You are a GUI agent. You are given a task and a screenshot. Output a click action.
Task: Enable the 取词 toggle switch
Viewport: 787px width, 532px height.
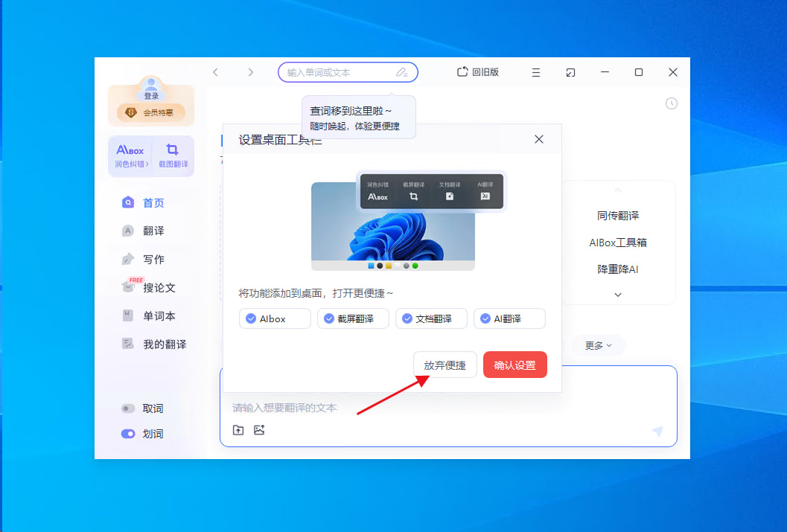[x=128, y=408]
